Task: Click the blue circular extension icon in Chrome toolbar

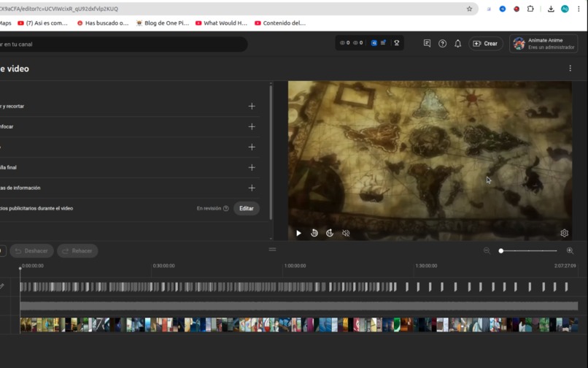Action: tap(503, 9)
